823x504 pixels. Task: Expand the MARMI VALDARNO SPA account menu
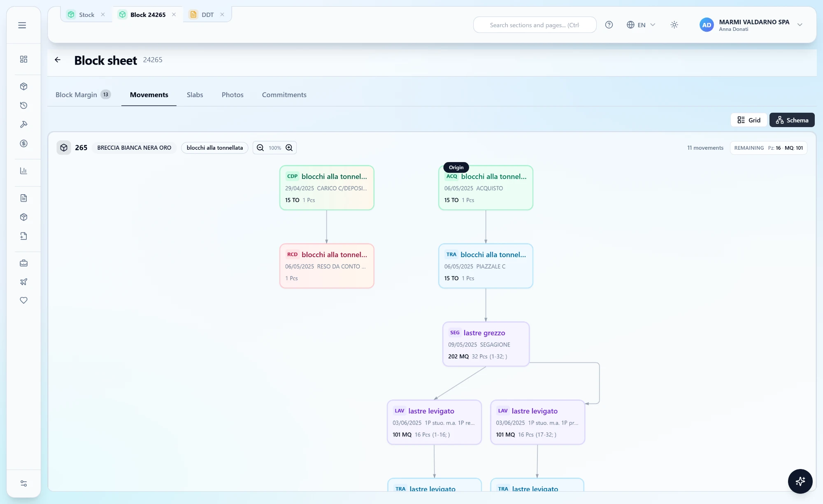click(x=751, y=25)
